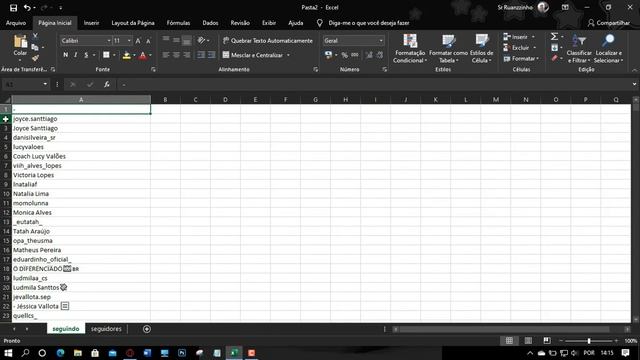The width and height of the screenshot is (640, 360).
Task: Click Quebrar Texto Automaticamente
Action: [268, 41]
